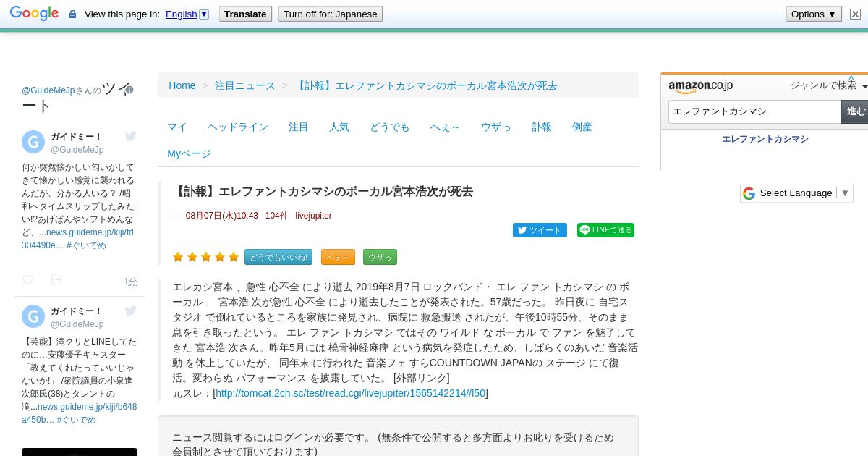
Task: Click the Translate button
Action: click(x=246, y=14)
